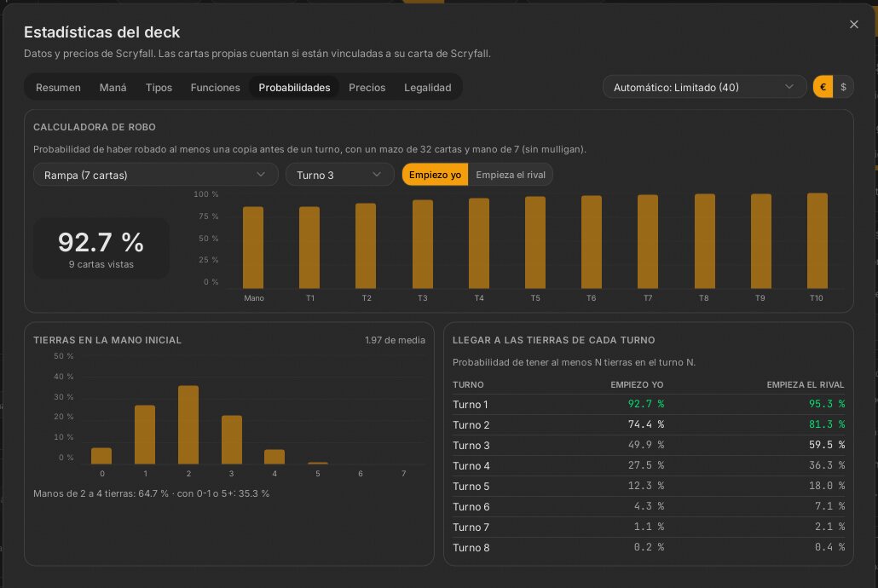Open the Precios tab

tap(367, 88)
